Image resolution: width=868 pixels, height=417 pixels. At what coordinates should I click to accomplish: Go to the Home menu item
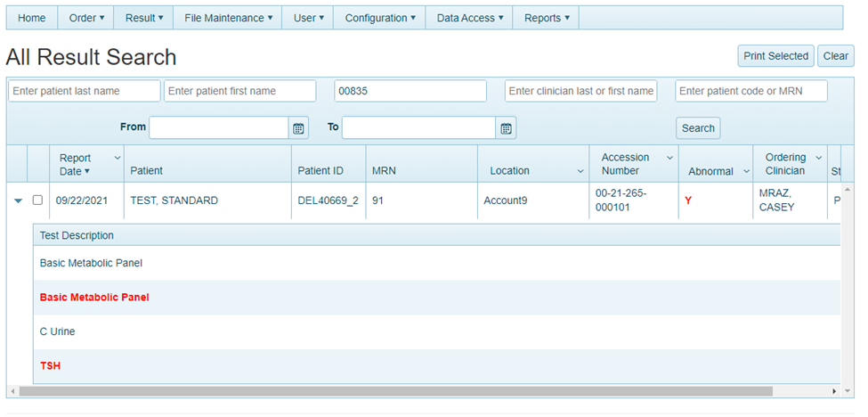[x=32, y=18]
